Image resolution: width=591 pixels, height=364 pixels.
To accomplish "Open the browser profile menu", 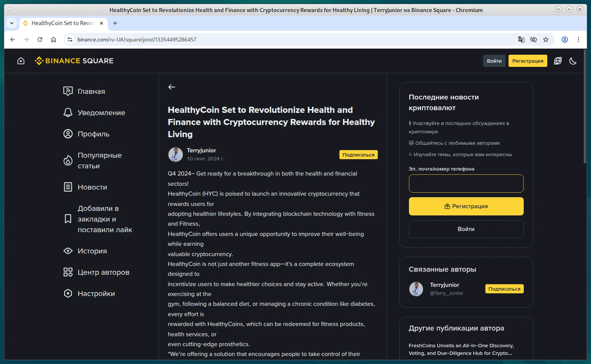I will [565, 40].
